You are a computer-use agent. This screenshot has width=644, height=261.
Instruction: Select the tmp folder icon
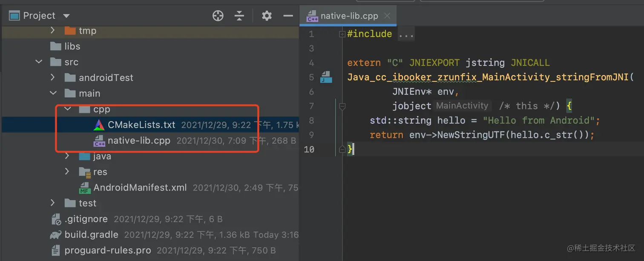tap(70, 30)
